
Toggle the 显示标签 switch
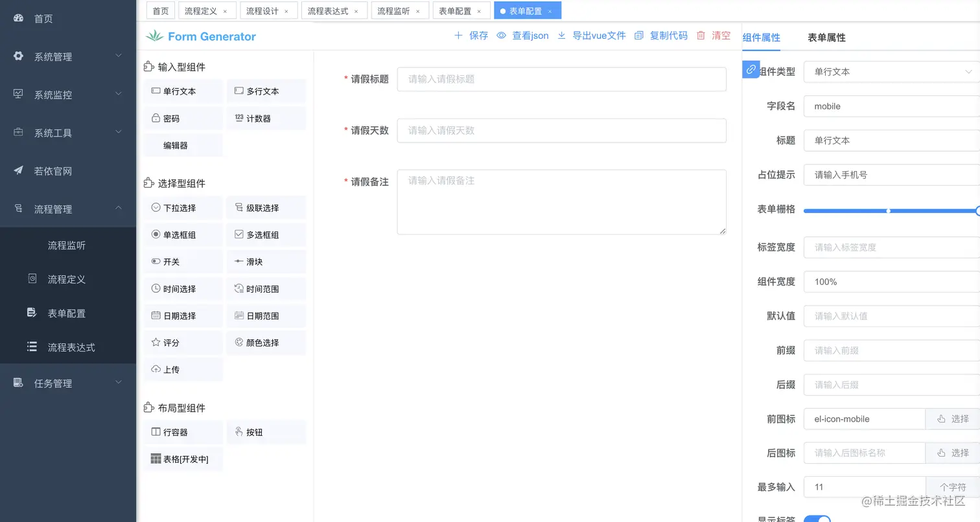click(817, 519)
